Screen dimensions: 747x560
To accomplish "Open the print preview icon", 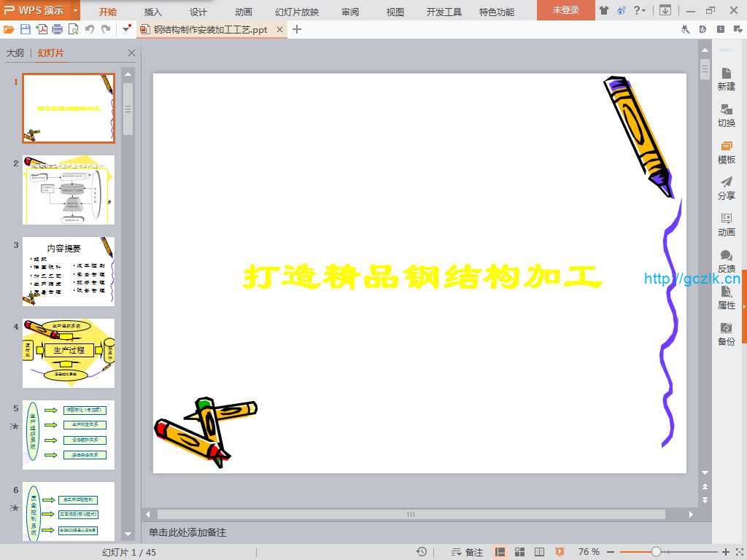I will (x=73, y=29).
